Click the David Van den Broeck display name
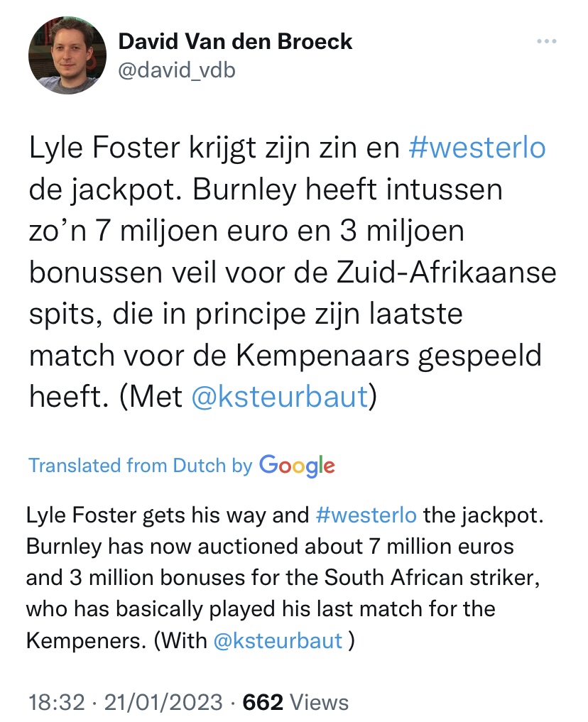The height and width of the screenshot is (722, 588). (234, 41)
